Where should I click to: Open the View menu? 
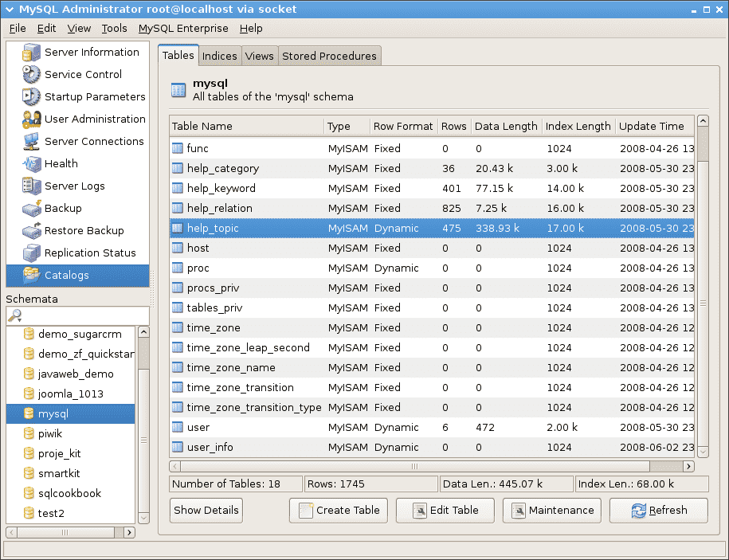click(x=79, y=29)
